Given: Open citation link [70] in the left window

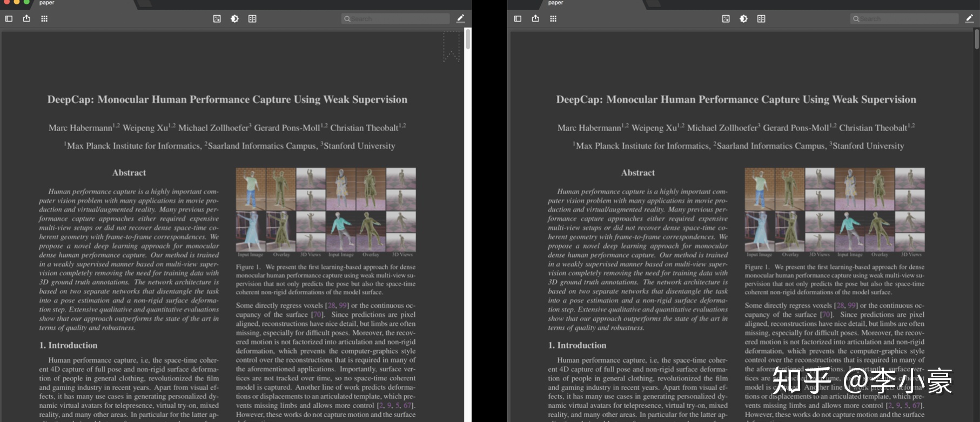Looking at the screenshot, I should [x=317, y=315].
